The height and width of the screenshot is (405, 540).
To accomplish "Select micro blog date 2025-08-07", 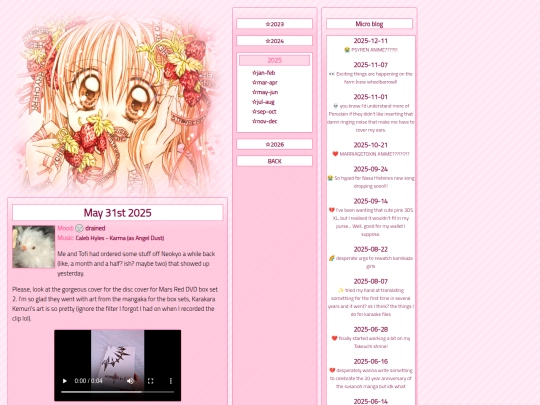I will click(x=371, y=281).
